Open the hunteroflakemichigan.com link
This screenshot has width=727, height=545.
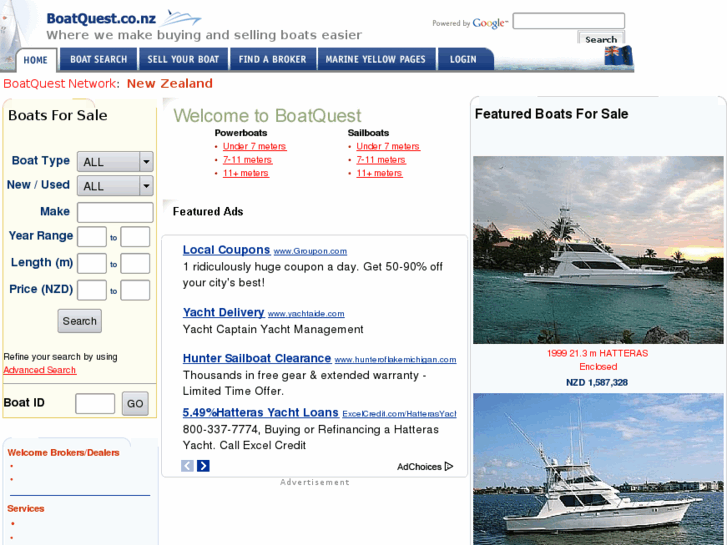pos(395,359)
